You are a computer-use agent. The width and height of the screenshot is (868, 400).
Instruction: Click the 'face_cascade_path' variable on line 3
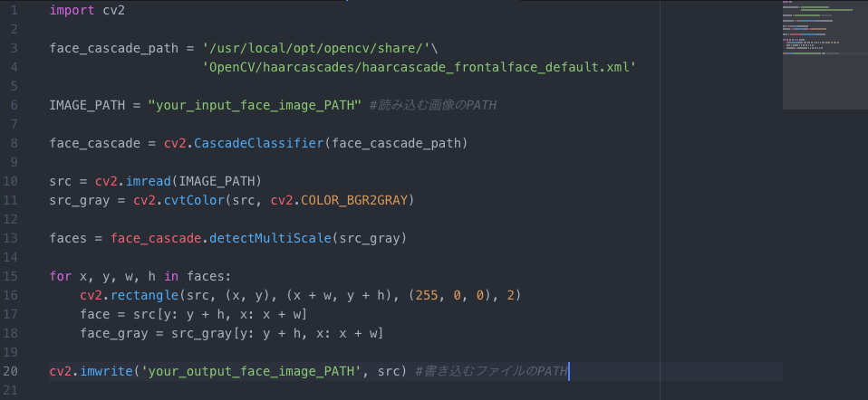tap(114, 48)
